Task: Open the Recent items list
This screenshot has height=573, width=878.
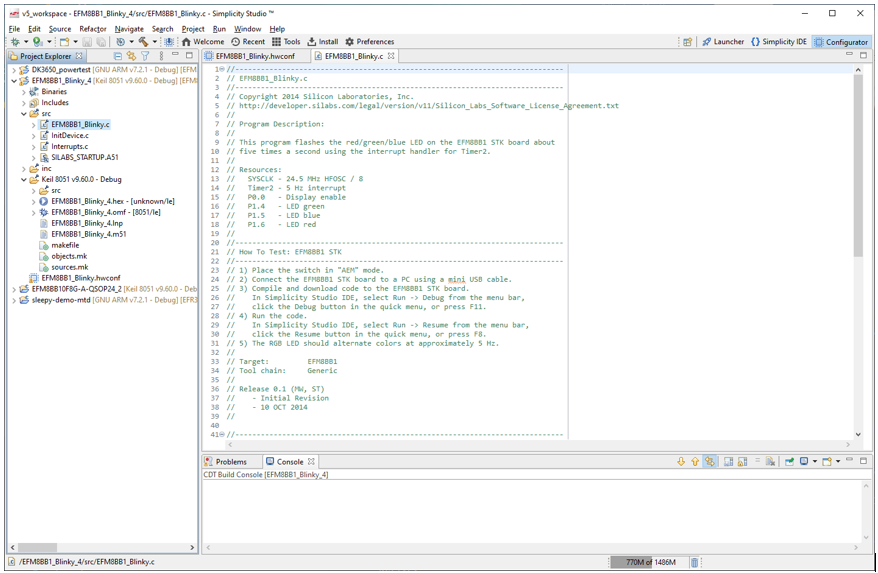Action: (x=248, y=42)
